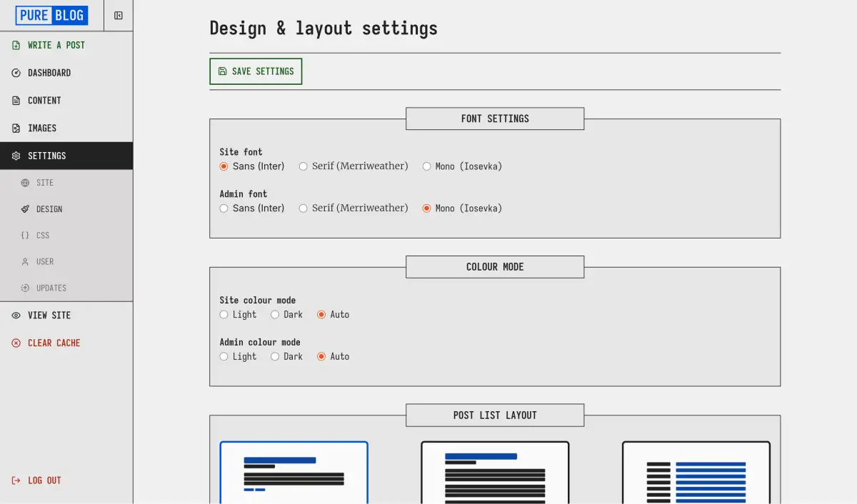Image resolution: width=857 pixels, height=504 pixels.
Task: Open the Content menu item
Action: coord(66,101)
